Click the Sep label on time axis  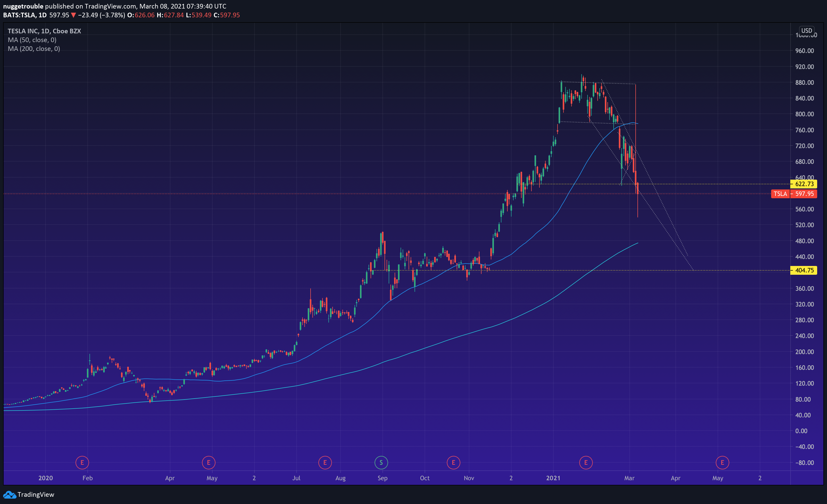(x=383, y=478)
